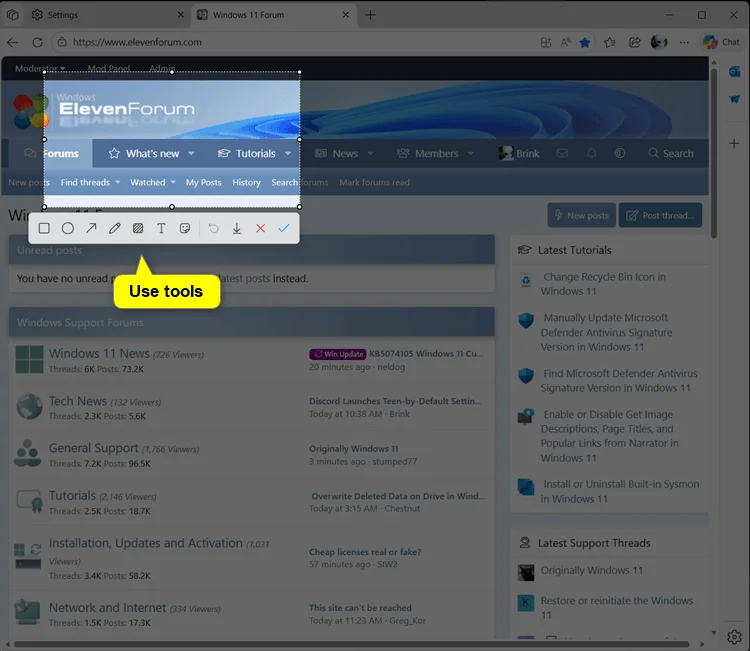Screen dimensions: 750x651
Task: Open browser Settings and more menu
Action: click(684, 42)
